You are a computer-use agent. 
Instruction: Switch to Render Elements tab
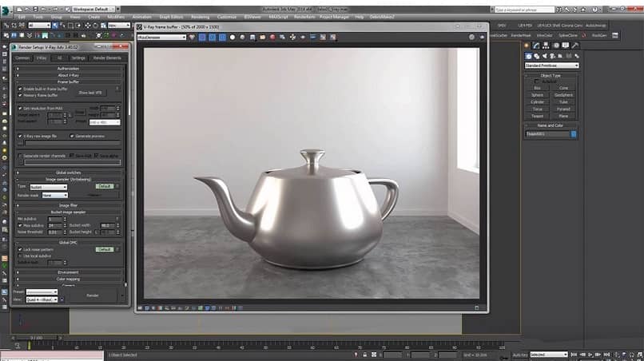tap(107, 58)
